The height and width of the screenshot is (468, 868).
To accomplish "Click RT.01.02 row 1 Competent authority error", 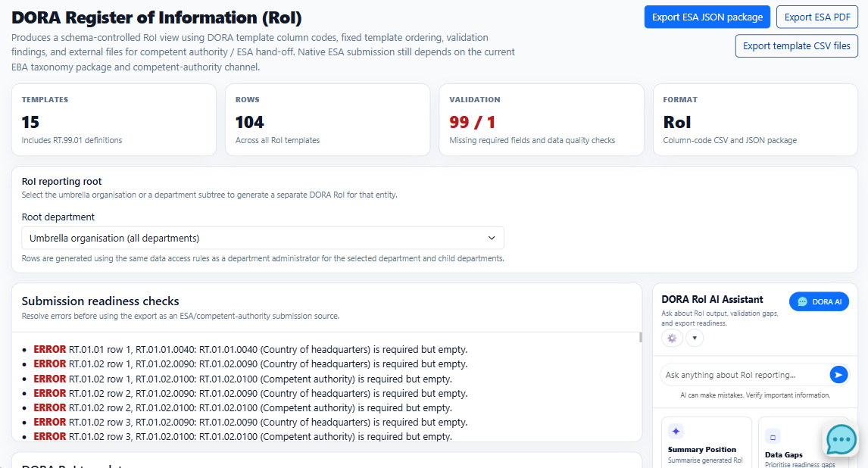I will 242,379.
